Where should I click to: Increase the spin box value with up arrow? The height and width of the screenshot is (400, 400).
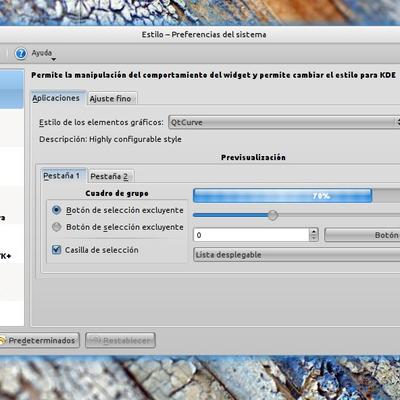click(314, 232)
